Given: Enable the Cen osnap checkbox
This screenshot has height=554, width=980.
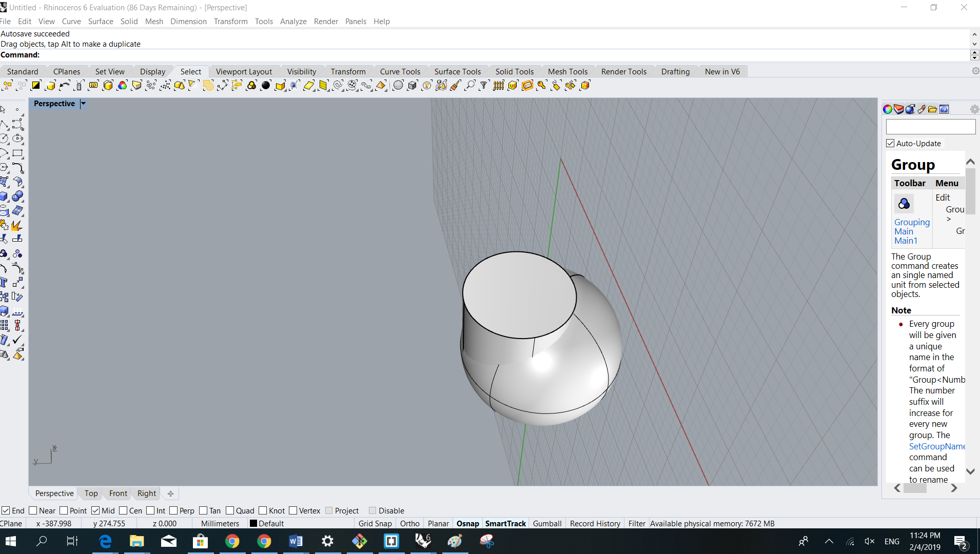Looking at the screenshot, I should tap(123, 511).
